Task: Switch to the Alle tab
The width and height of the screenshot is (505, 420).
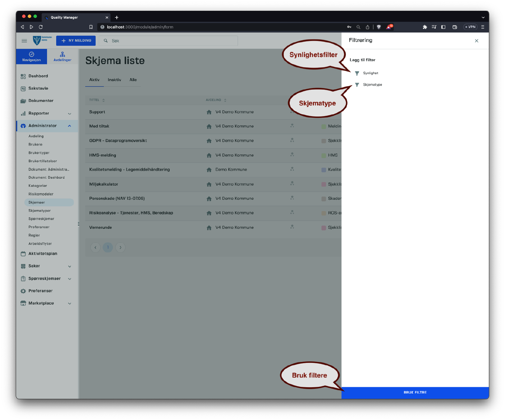Action: pos(133,80)
